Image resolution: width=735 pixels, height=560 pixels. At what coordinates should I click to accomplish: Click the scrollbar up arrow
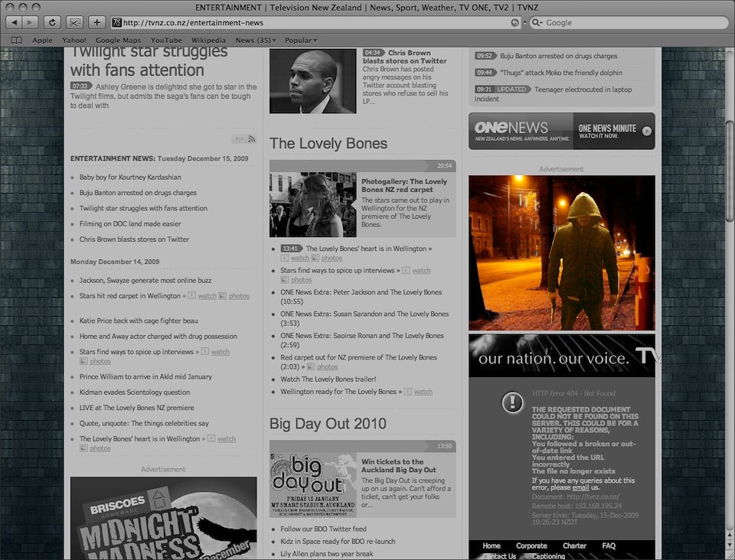coord(730,535)
